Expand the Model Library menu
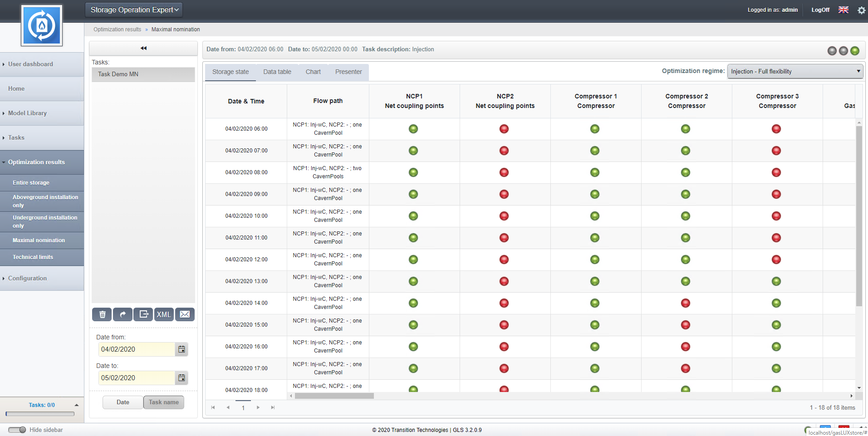The width and height of the screenshot is (868, 436). (x=27, y=113)
